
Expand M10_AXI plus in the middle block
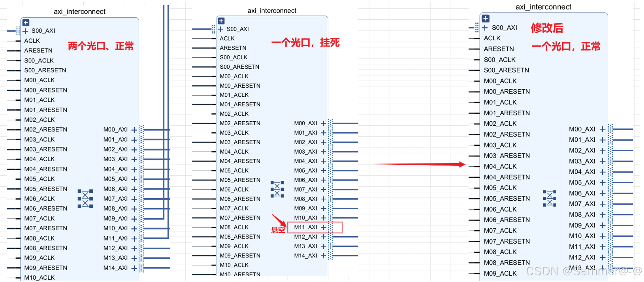click(323, 218)
